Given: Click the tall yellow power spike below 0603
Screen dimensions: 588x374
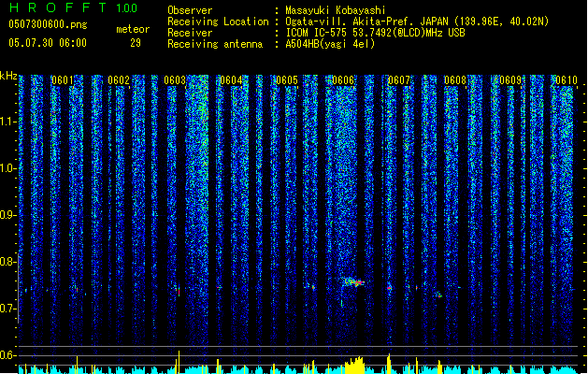Looking at the screenshot, I should [x=179, y=362].
